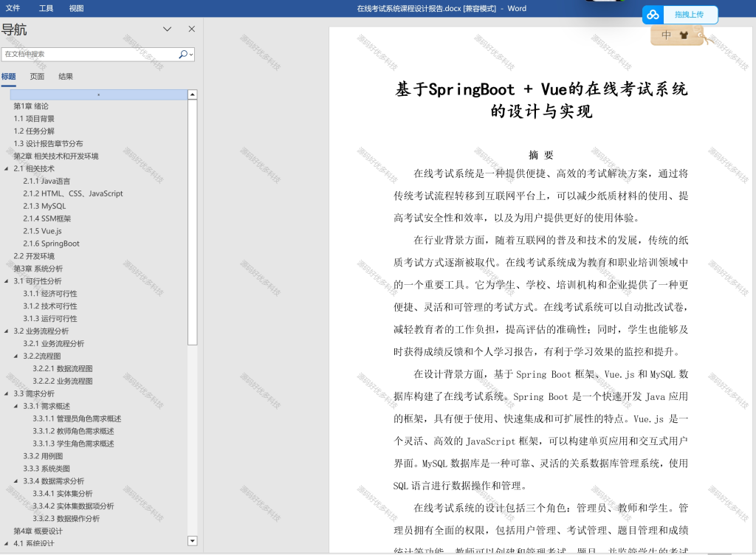Image resolution: width=756 pixels, height=555 pixels.
Task: Go to heading 2.1.1 Java语言
Action: click(x=47, y=181)
